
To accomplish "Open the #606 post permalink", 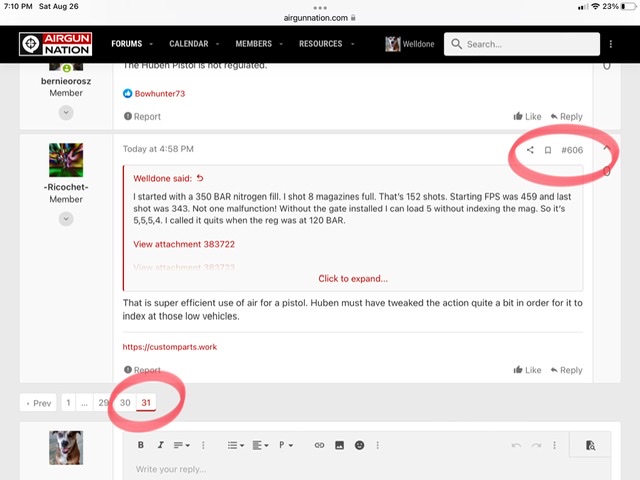I will (x=572, y=150).
